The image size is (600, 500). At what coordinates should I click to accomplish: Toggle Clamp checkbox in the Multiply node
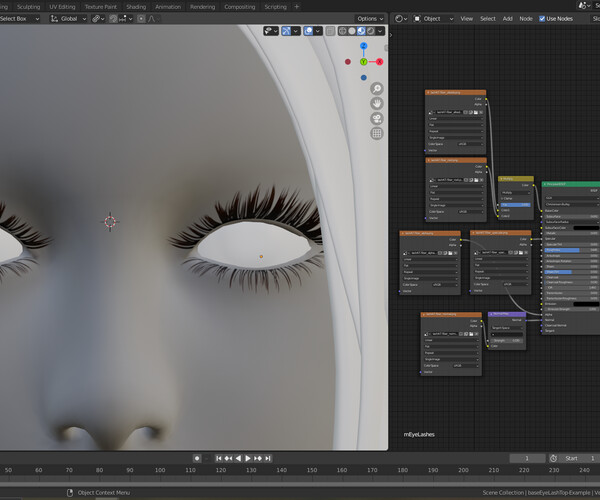502,199
